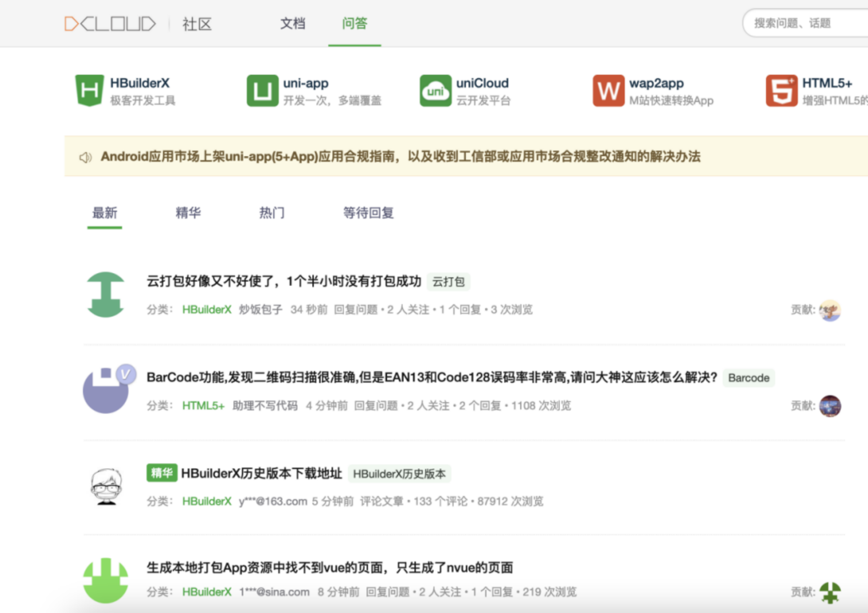Go to 社区 home
This screenshot has width=868, height=613.
[197, 24]
